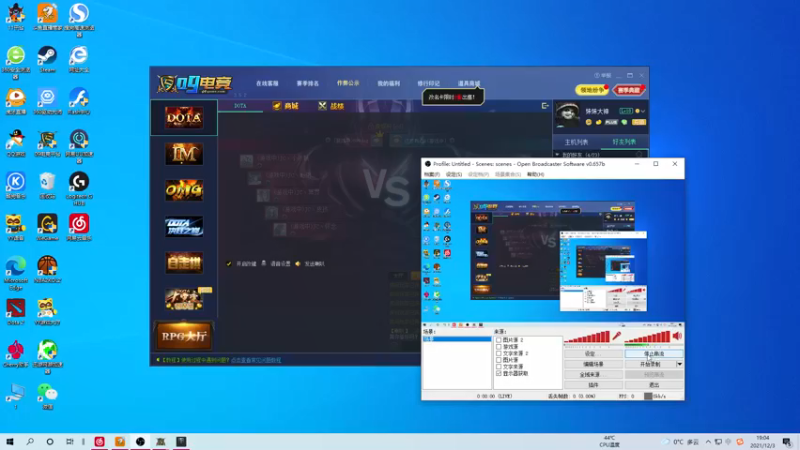Open the 设定(S) menu in OBS
This screenshot has height=450, width=800.
pyautogui.click(x=454, y=174)
